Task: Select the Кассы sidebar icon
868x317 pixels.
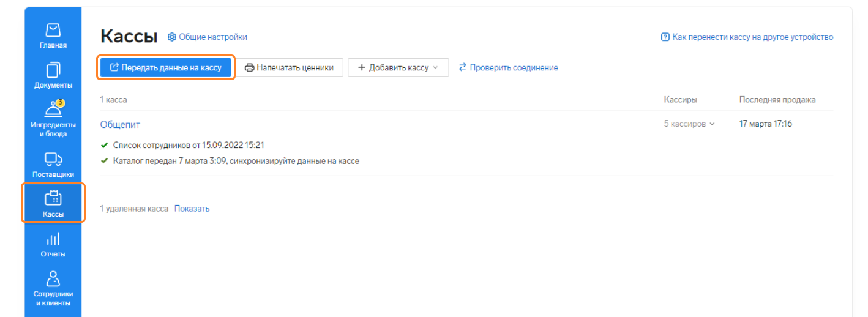Action: pyautogui.click(x=53, y=198)
